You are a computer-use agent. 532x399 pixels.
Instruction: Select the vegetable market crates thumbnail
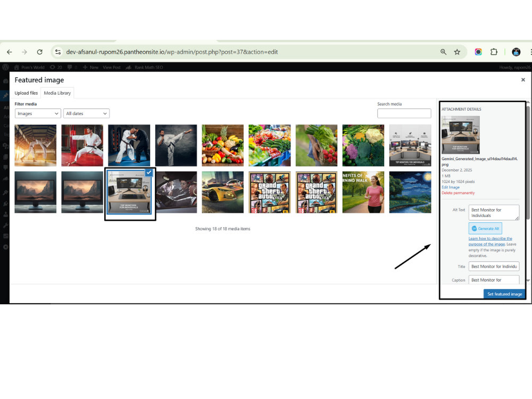click(269, 145)
